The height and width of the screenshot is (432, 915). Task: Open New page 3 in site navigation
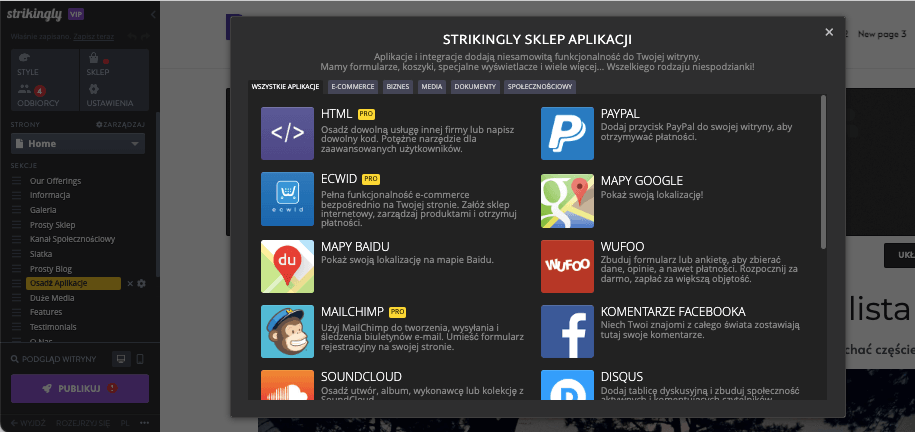pyautogui.click(x=882, y=34)
